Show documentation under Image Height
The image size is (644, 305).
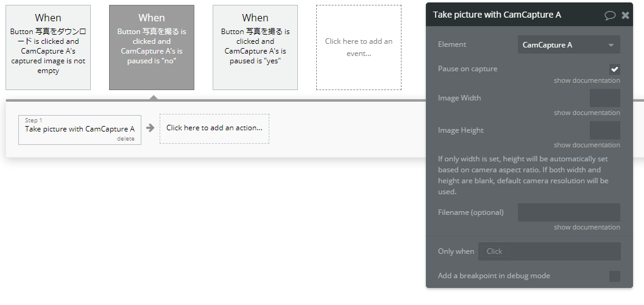(x=587, y=145)
